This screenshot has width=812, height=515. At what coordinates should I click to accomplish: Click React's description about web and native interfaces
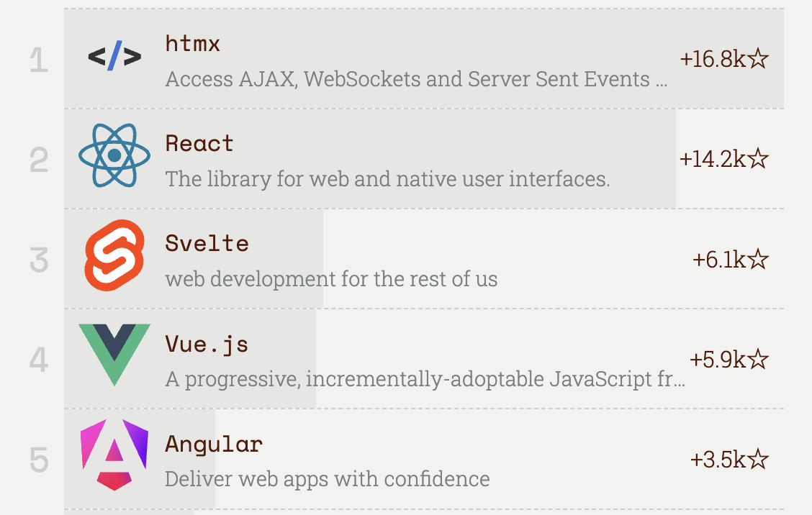coord(387,179)
